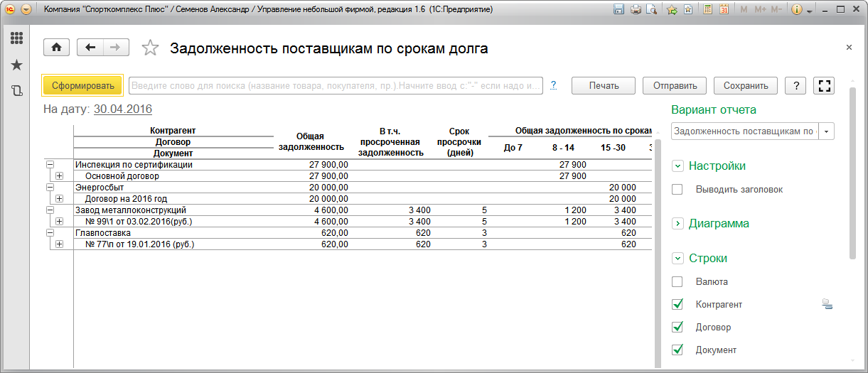Open the information (i) icon

coord(796,10)
